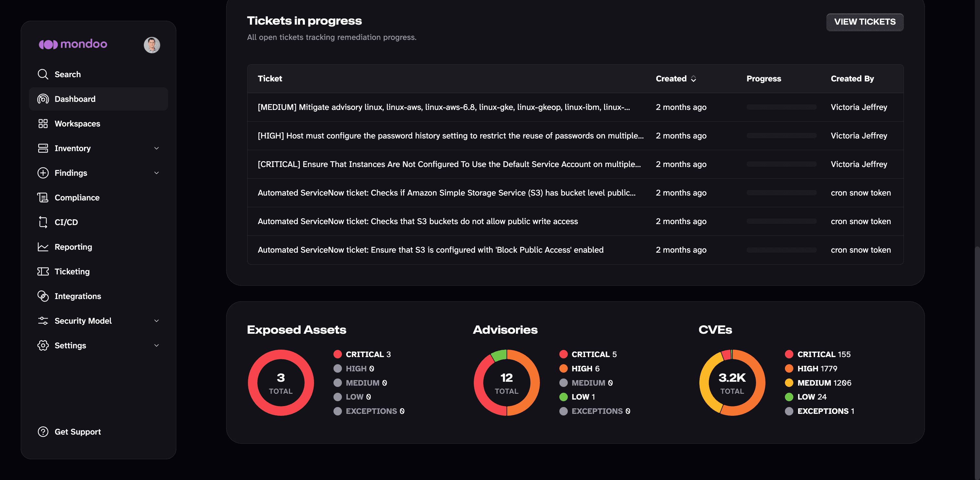Click the Get Support question icon
Screen dimensions: 980x480
pos(43,432)
